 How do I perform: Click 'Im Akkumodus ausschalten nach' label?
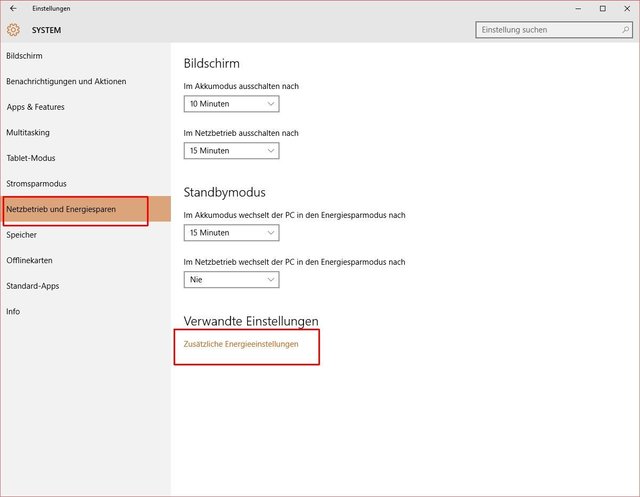(x=241, y=86)
